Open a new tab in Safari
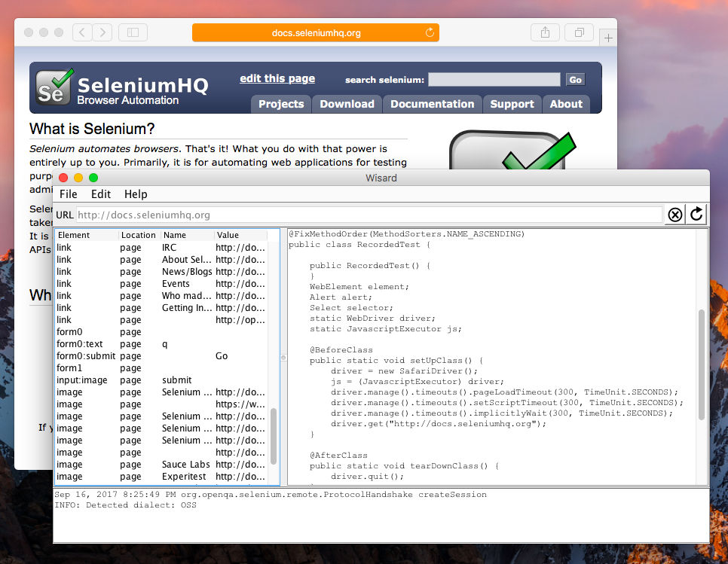728x564 pixels. click(608, 38)
